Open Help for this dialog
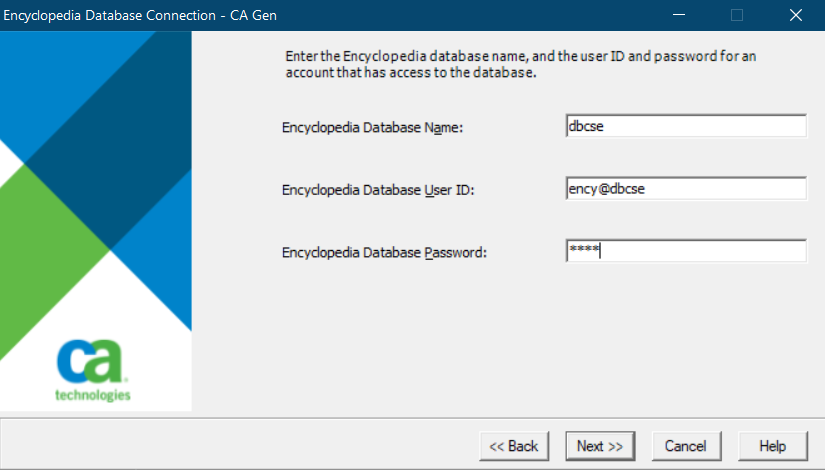Image resolution: width=825 pixels, height=470 pixels. [773, 446]
